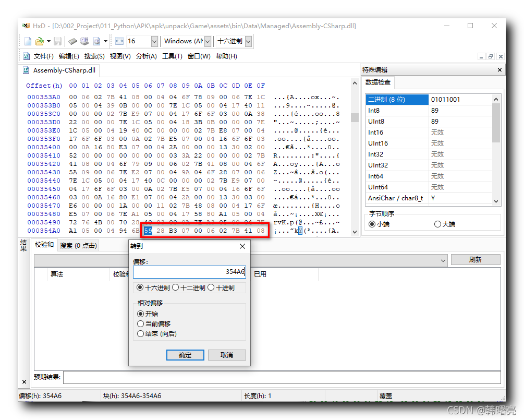The height and width of the screenshot is (420, 524).
Task: Click the 偏移 input field
Action: point(189,271)
